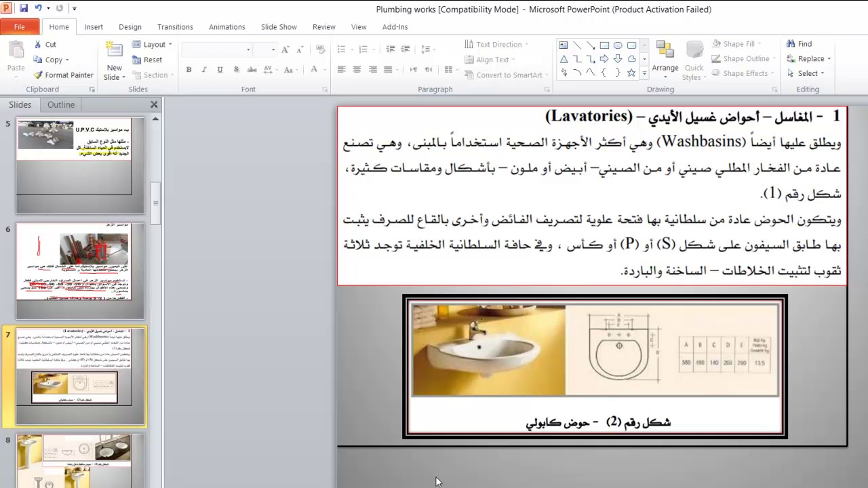Viewport: 868px width, 488px height.
Task: Select the Isosceles Triangle shape
Action: [564, 59]
